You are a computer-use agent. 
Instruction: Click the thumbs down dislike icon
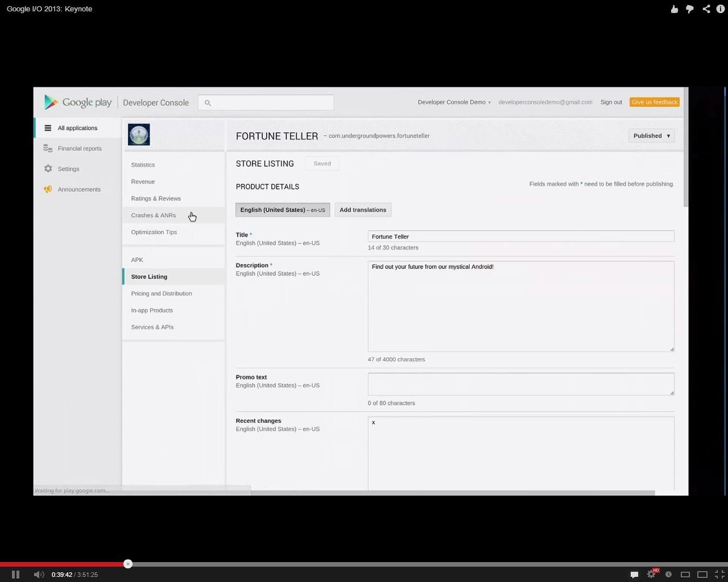tap(690, 9)
